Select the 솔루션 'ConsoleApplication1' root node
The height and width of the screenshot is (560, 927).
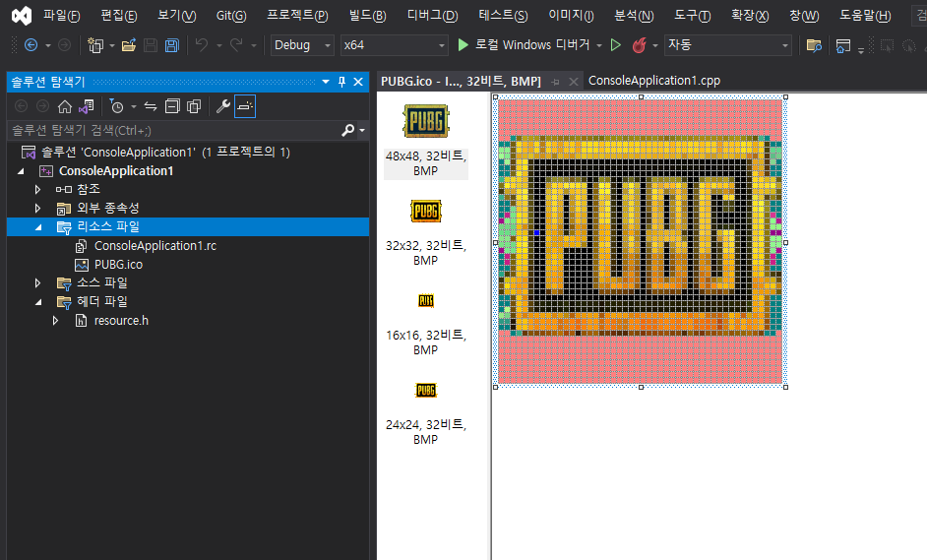pyautogui.click(x=165, y=152)
